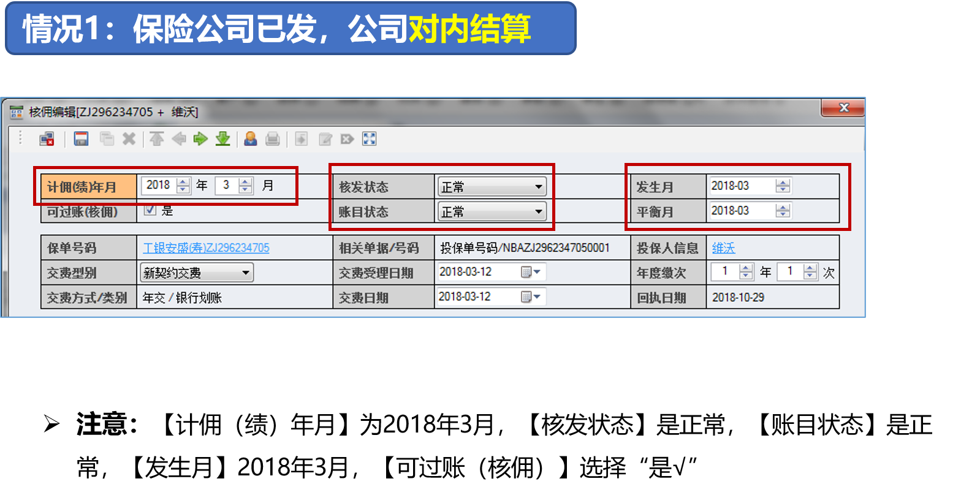Click the gray previous record arrow
The height and width of the screenshot is (495, 980).
coord(179,139)
